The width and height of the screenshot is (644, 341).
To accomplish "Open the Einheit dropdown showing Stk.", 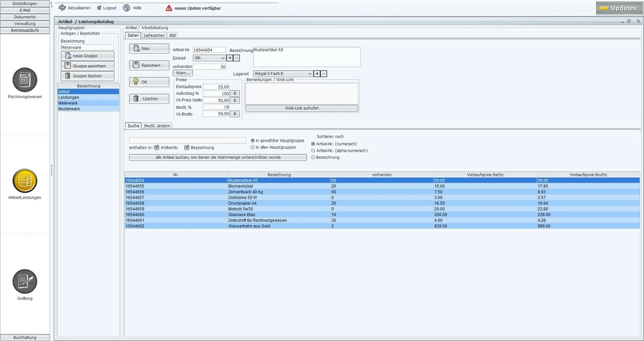I will tap(209, 58).
